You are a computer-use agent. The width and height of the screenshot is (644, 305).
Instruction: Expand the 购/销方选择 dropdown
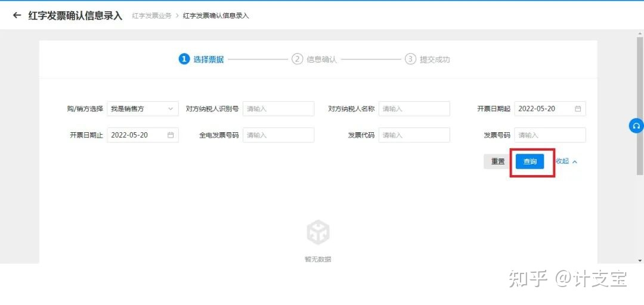[143, 109]
